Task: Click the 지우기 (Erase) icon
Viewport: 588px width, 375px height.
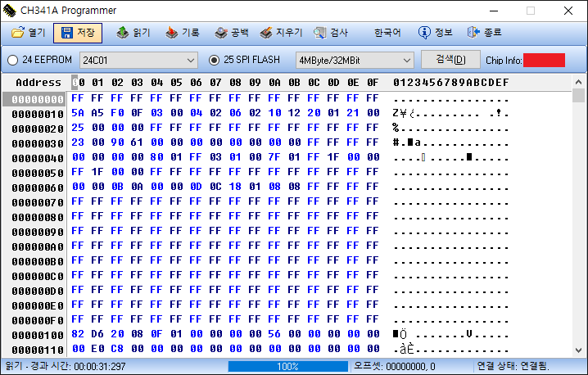Action: [x=266, y=33]
